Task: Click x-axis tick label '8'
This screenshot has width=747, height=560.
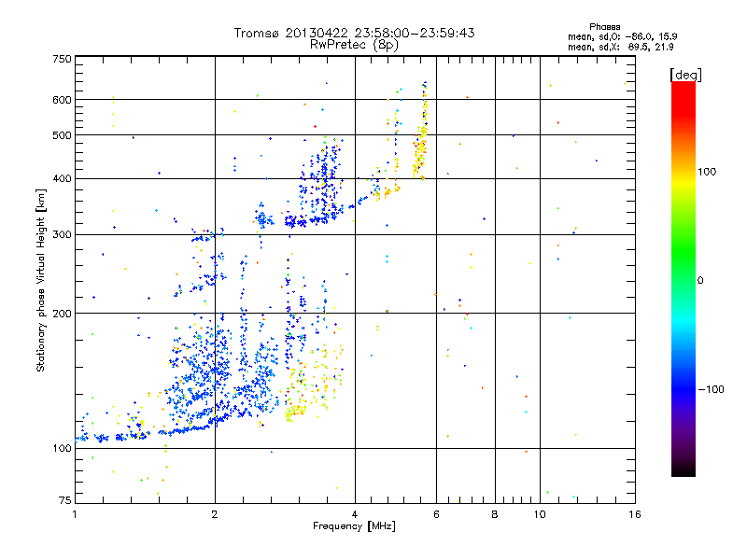Action: 495,514
